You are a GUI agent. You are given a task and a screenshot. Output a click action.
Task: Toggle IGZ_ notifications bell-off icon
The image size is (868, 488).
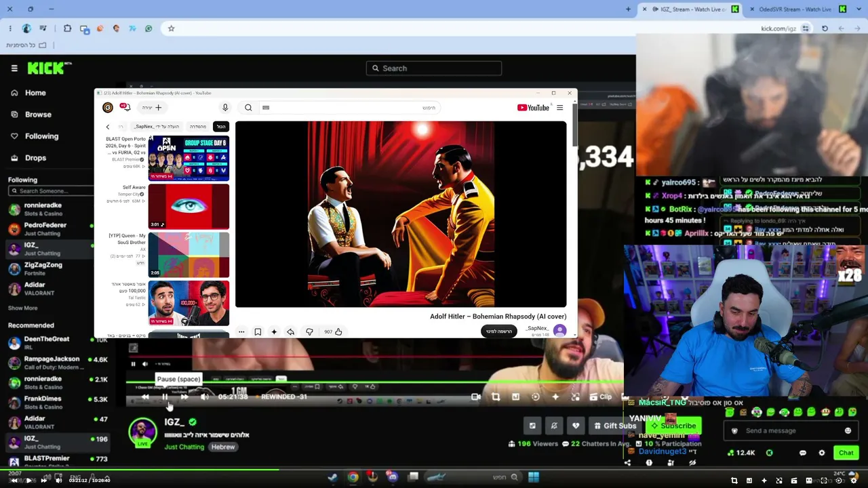pyautogui.click(x=554, y=426)
